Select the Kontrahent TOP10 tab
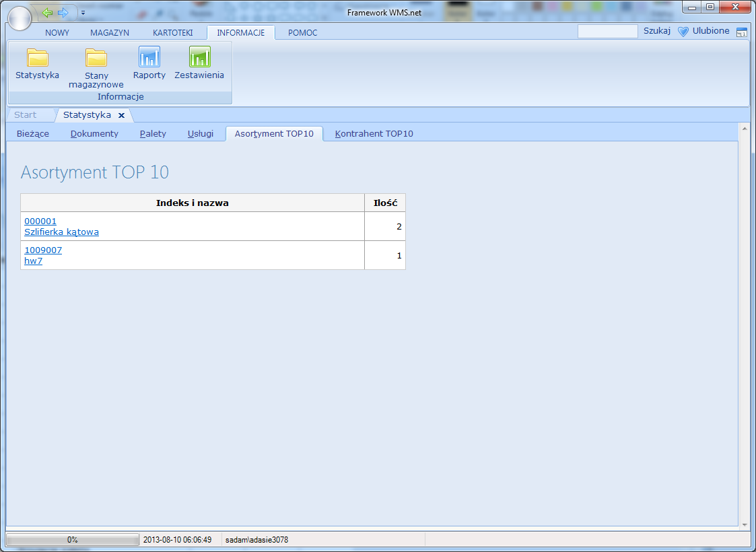 click(x=374, y=133)
